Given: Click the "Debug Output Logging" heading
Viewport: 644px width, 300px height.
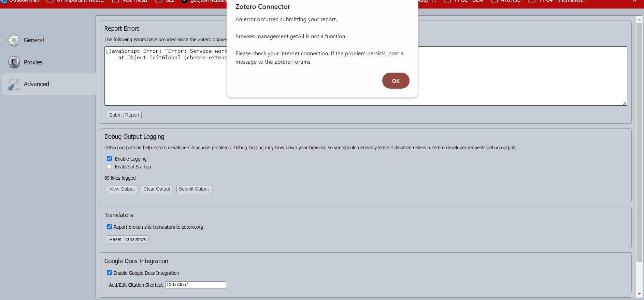Looking at the screenshot, I should tap(134, 137).
